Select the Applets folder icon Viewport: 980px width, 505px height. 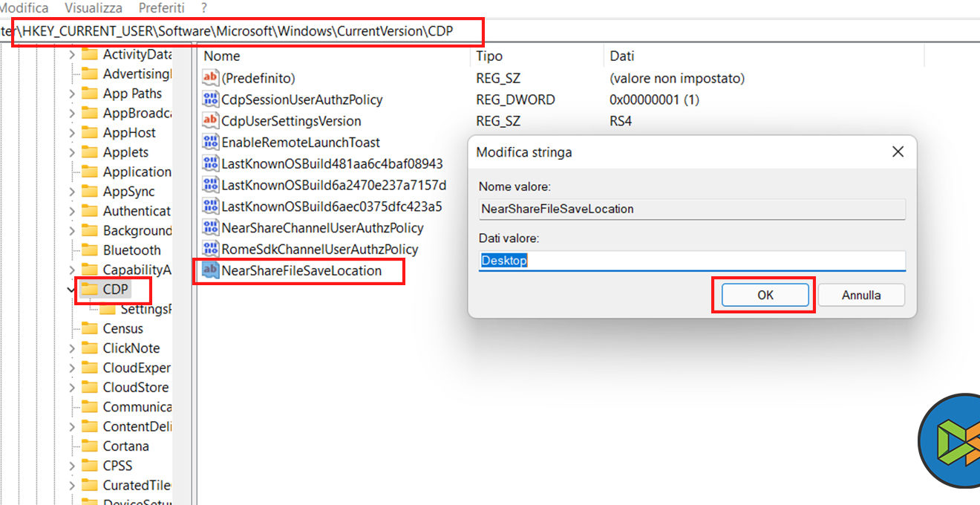pyautogui.click(x=90, y=152)
